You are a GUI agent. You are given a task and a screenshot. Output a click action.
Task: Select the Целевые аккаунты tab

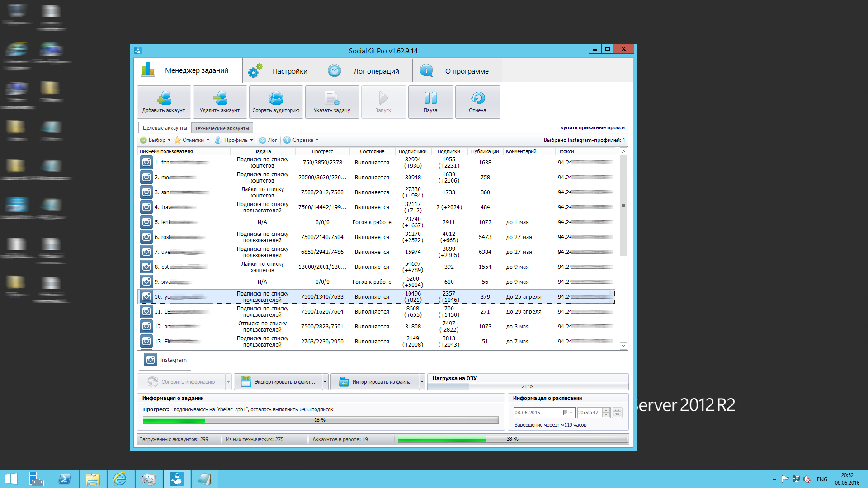coord(165,128)
